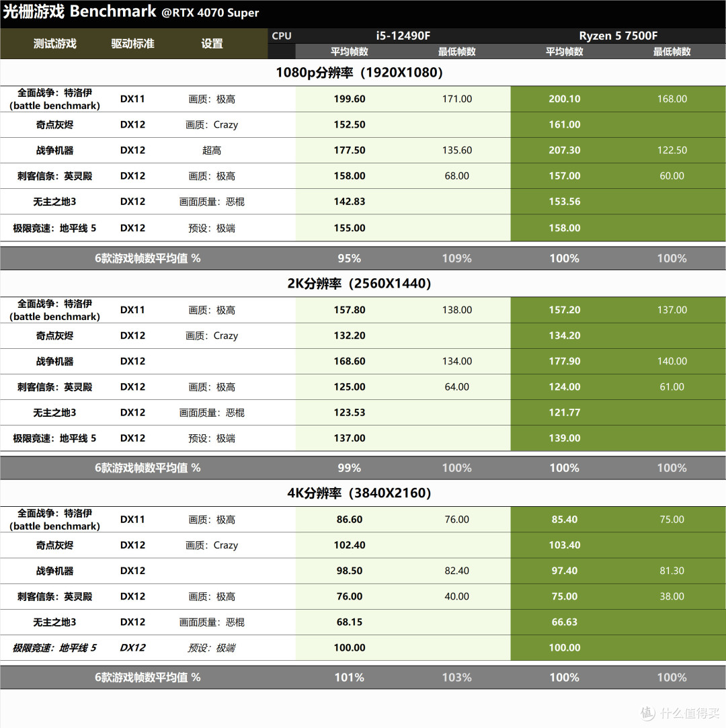Click the 光栅游戏 Benchmark title text
The image size is (726, 728).
tap(79, 11)
